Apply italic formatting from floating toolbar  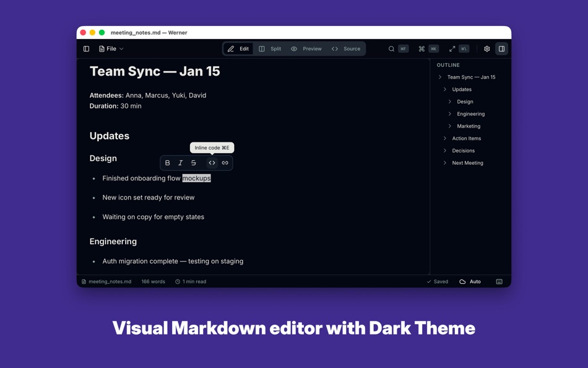pos(180,163)
